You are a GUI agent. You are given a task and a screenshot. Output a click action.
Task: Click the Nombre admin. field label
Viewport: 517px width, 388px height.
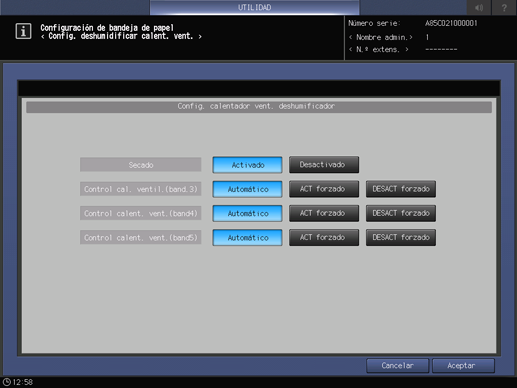click(381, 37)
